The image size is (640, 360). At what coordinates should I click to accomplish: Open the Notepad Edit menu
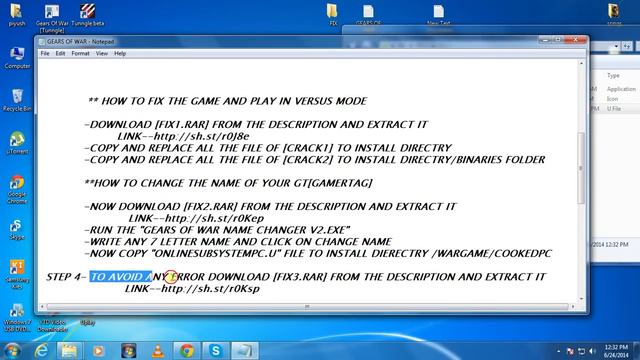tap(60, 53)
